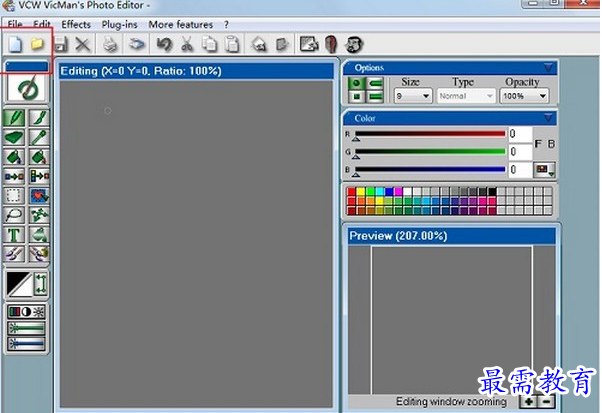Click the R value input field

click(x=518, y=134)
